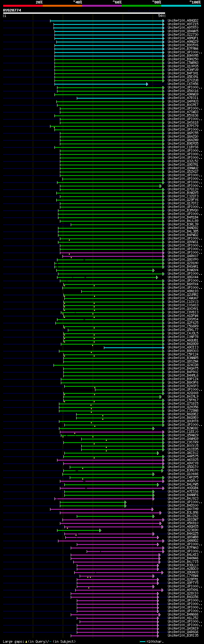This screenshot has height=644, width=204.
Task: Select label UniRef100_B7FNA3
Action: 183,548
